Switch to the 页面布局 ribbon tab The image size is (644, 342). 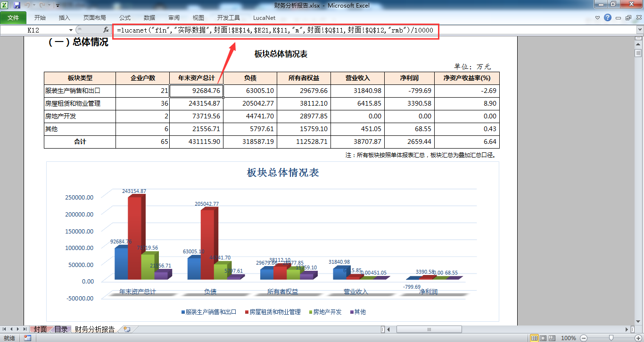95,18
